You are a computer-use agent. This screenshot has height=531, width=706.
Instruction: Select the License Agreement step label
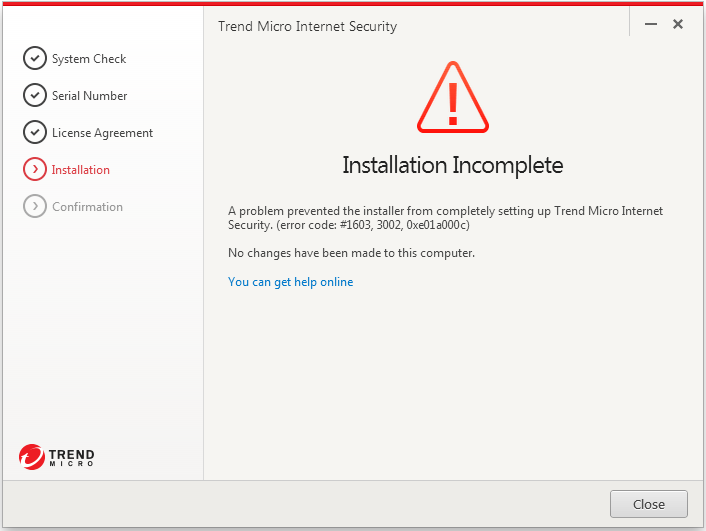(x=102, y=133)
